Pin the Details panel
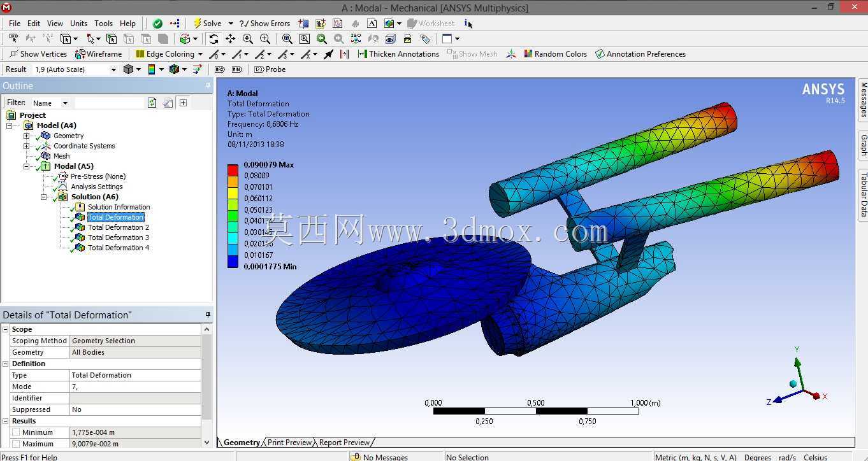This screenshot has height=461, width=868. coord(208,315)
